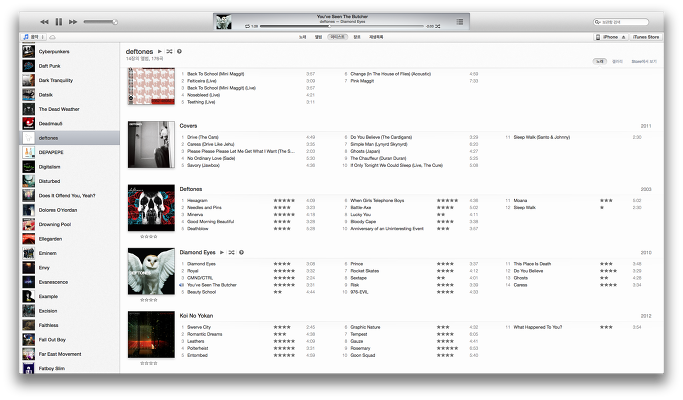Open the iPhone device button
This screenshot has height=400, width=683.
point(611,37)
